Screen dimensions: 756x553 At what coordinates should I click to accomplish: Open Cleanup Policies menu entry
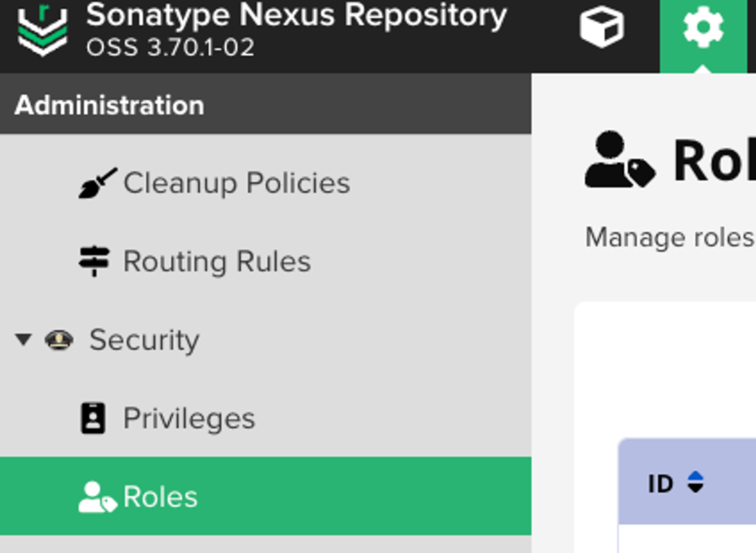click(x=237, y=184)
